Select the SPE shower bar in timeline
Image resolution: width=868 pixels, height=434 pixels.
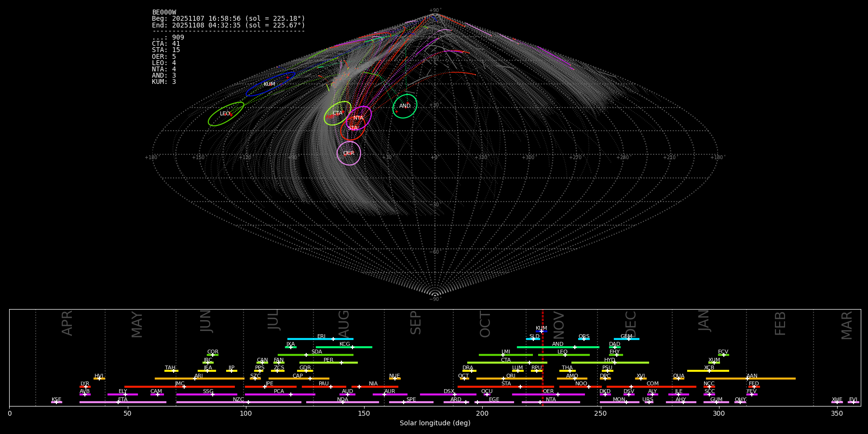tap(411, 402)
